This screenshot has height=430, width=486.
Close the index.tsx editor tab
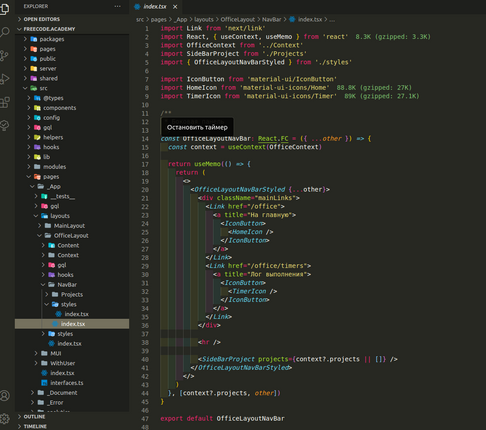pos(175,7)
